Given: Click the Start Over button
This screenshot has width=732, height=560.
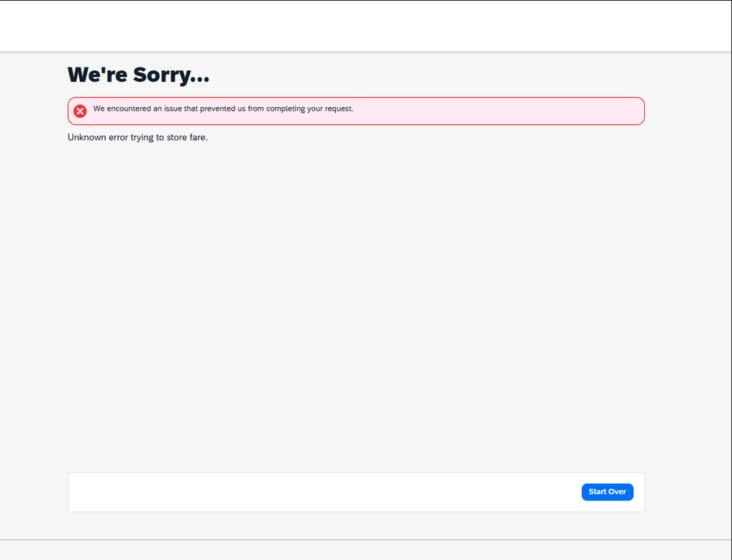Looking at the screenshot, I should point(607,492).
